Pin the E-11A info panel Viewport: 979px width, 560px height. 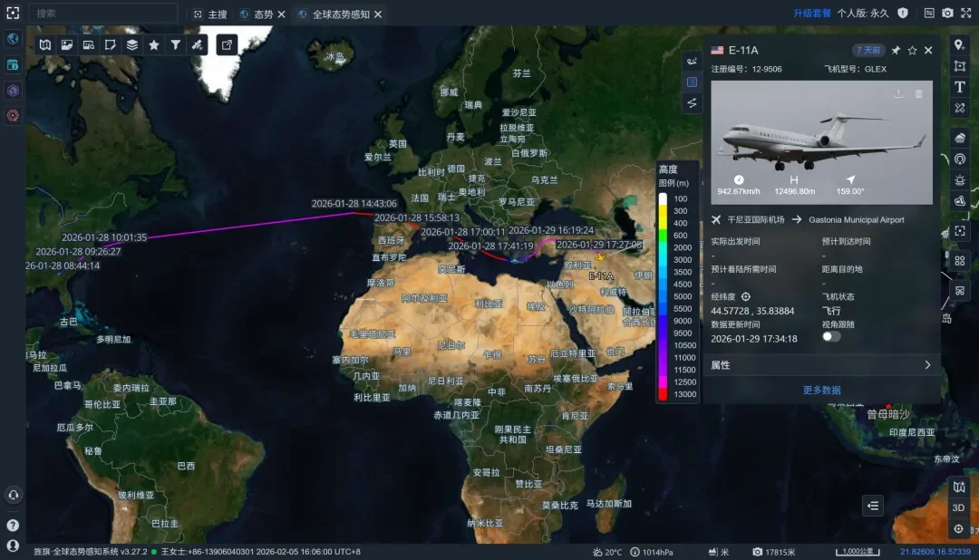coord(896,51)
